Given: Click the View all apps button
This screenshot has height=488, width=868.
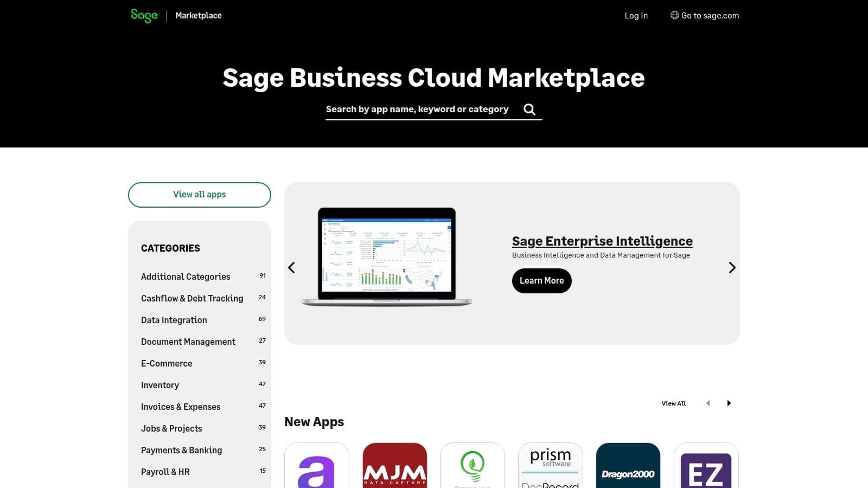Looking at the screenshot, I should pos(199,195).
